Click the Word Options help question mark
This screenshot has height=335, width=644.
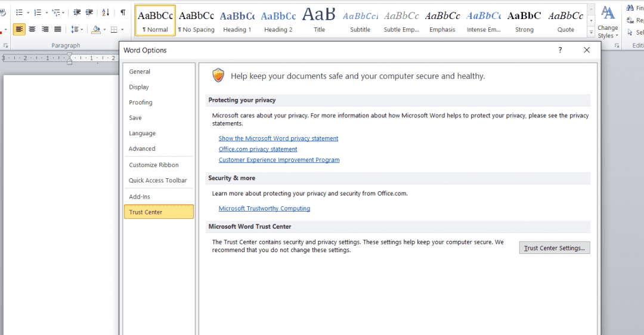coord(560,50)
